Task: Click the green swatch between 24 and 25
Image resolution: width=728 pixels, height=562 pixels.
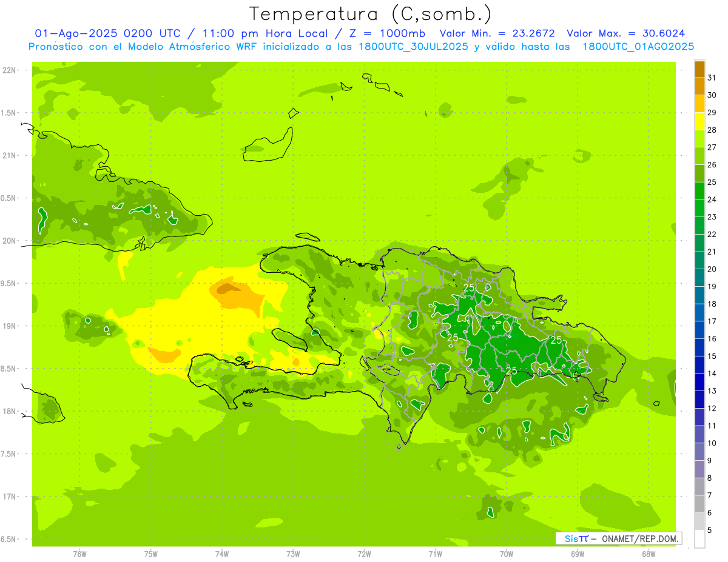Action: tap(699, 191)
